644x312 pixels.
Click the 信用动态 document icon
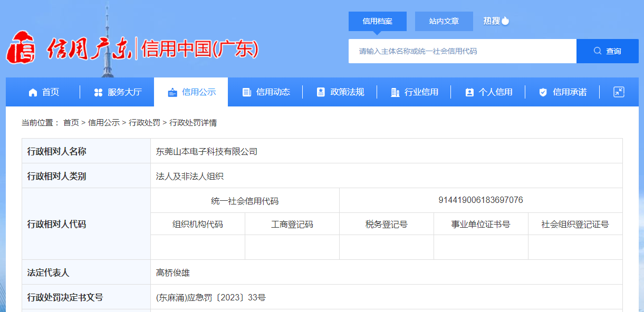tap(246, 92)
